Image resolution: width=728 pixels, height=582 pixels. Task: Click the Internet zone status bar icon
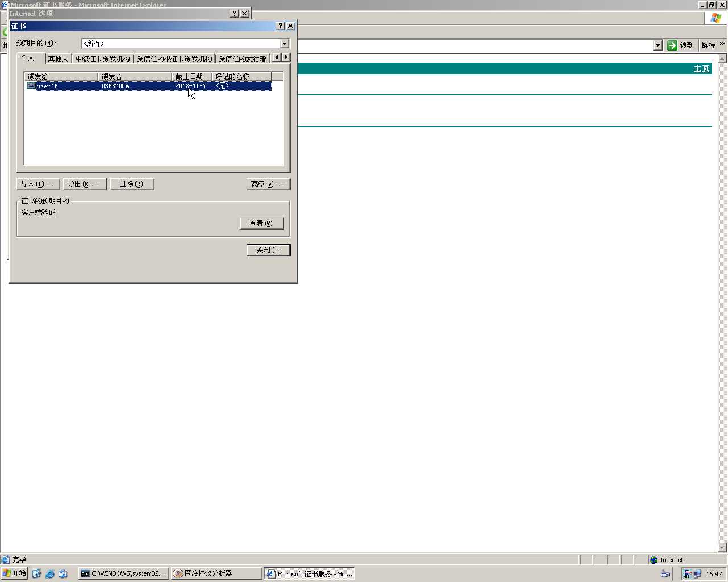[x=654, y=560]
